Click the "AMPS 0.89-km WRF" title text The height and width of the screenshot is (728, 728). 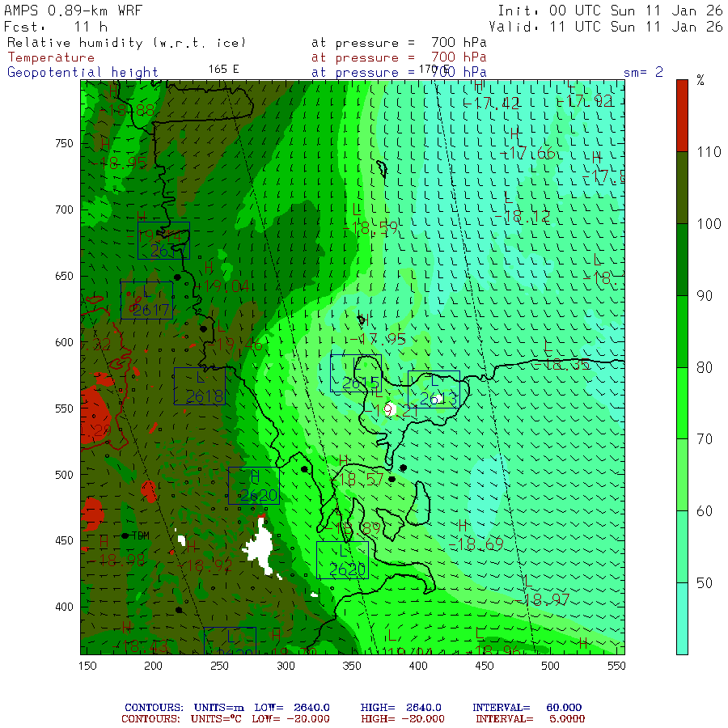73,11
